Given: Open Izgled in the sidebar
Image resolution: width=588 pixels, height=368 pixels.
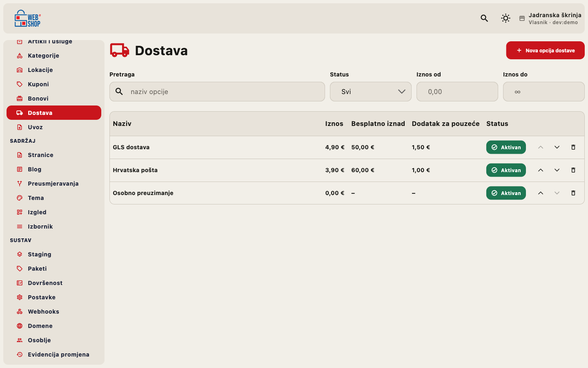Looking at the screenshot, I should 54,212.
